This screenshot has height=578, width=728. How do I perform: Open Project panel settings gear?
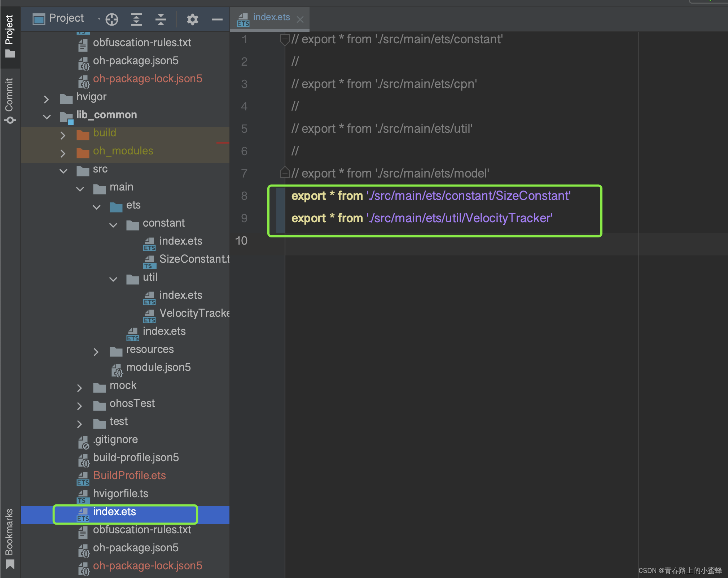tap(192, 19)
